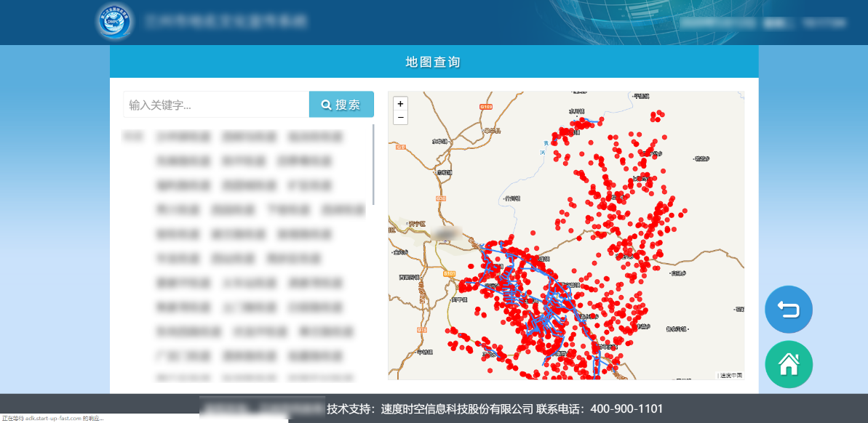868x423 pixels.
Task: Click the phone number 400-900-1101 in footer
Action: (626, 408)
